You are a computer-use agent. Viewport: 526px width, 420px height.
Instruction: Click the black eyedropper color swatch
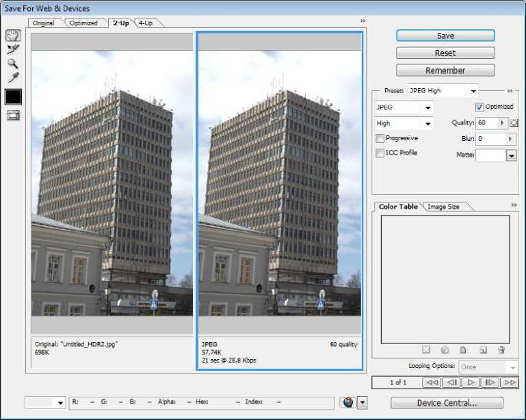pyautogui.click(x=13, y=96)
